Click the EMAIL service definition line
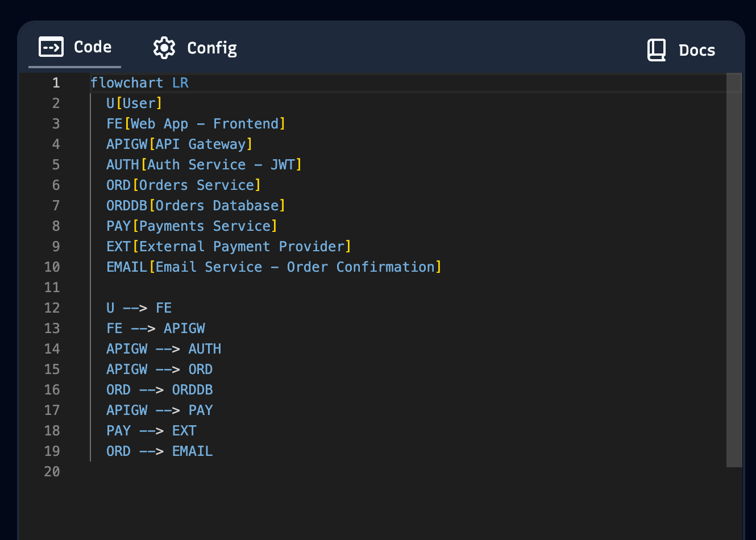756x540 pixels. click(273, 267)
